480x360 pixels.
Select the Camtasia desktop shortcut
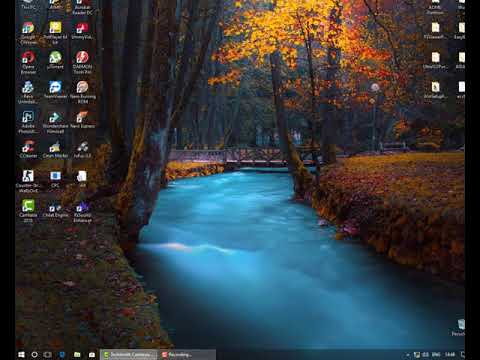point(28,211)
